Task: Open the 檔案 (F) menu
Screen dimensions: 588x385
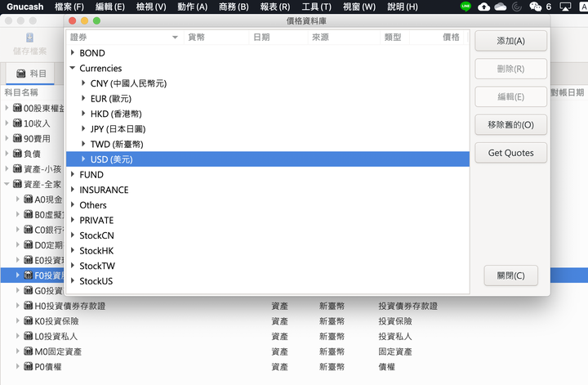Action: pos(69,7)
